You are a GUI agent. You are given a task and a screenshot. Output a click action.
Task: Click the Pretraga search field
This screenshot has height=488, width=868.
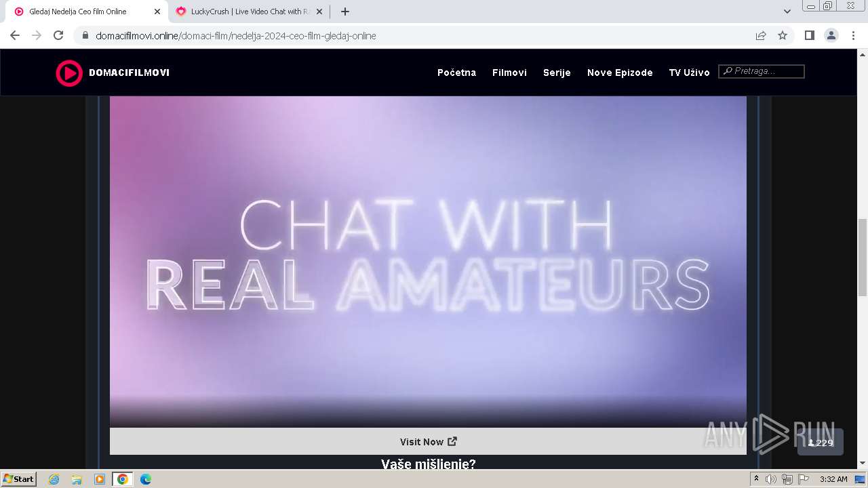click(762, 71)
